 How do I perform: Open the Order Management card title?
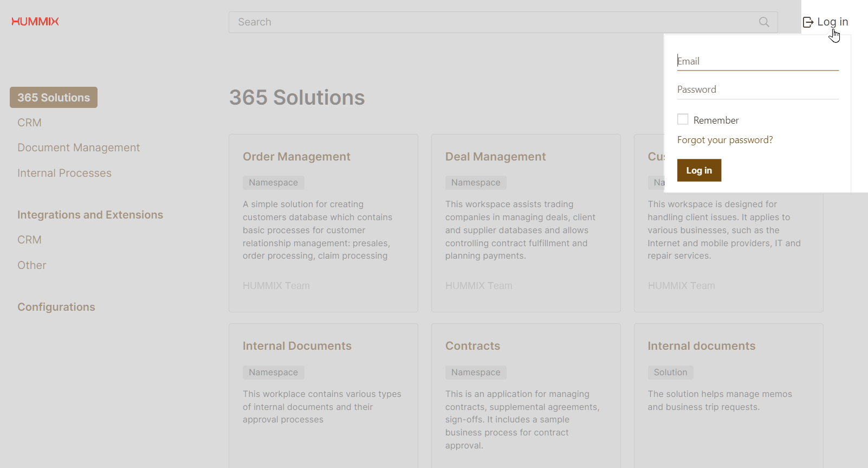pyautogui.click(x=296, y=157)
